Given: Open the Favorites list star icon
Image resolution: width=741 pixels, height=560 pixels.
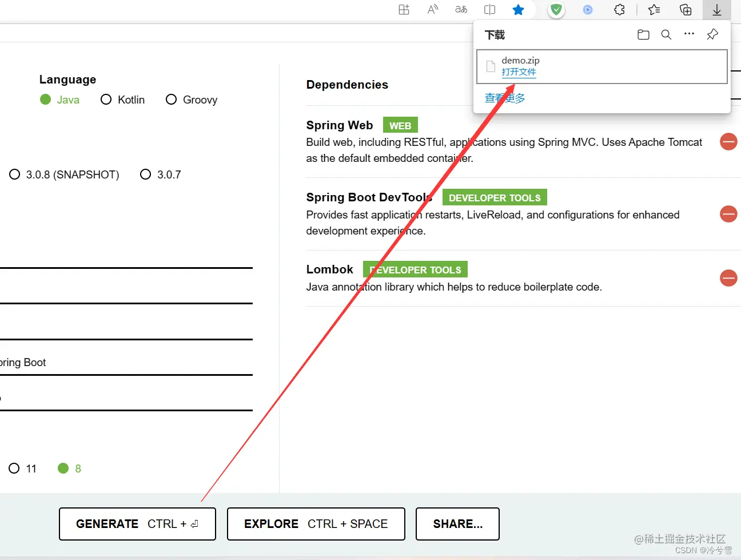Looking at the screenshot, I should 654,10.
